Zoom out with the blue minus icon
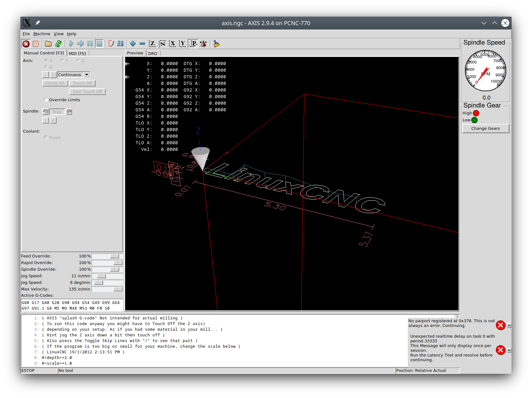 click(x=142, y=44)
